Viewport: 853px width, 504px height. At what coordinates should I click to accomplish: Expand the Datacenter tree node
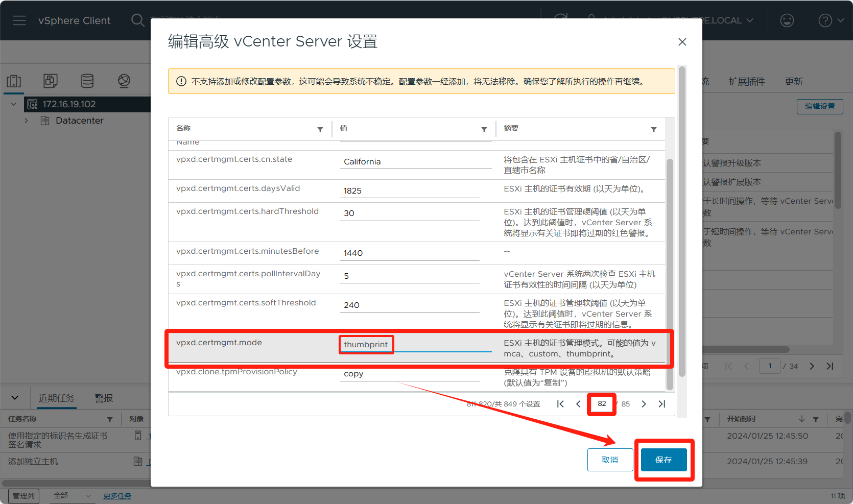27,121
